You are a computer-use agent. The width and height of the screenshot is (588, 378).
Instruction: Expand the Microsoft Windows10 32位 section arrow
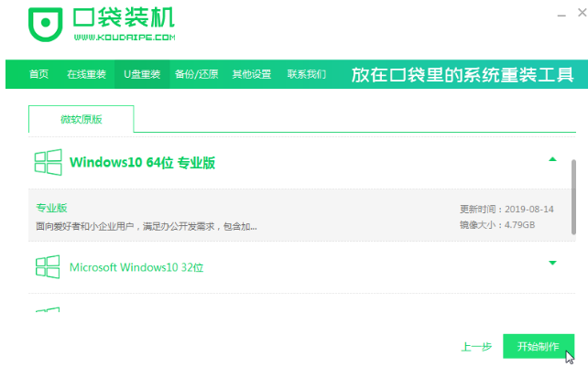click(x=552, y=263)
